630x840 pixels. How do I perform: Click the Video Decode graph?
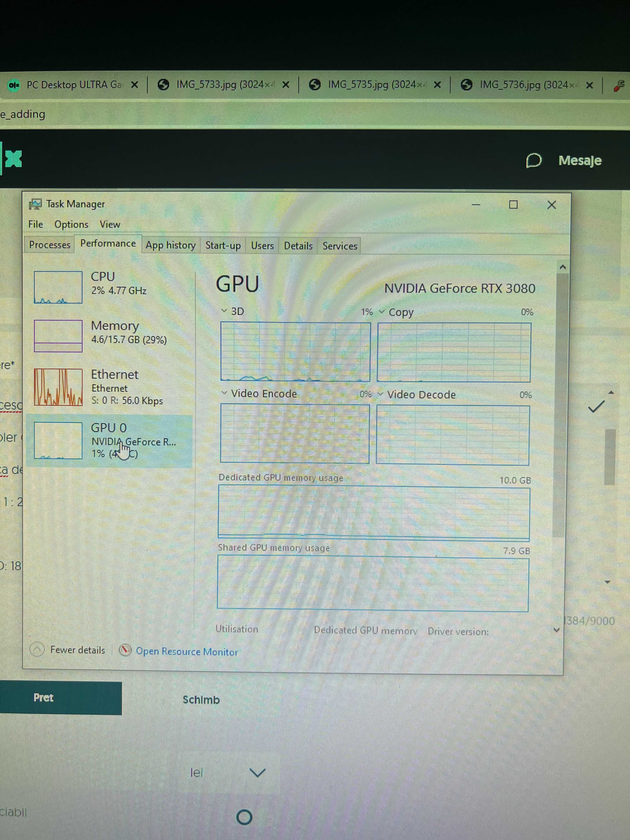pos(453,435)
